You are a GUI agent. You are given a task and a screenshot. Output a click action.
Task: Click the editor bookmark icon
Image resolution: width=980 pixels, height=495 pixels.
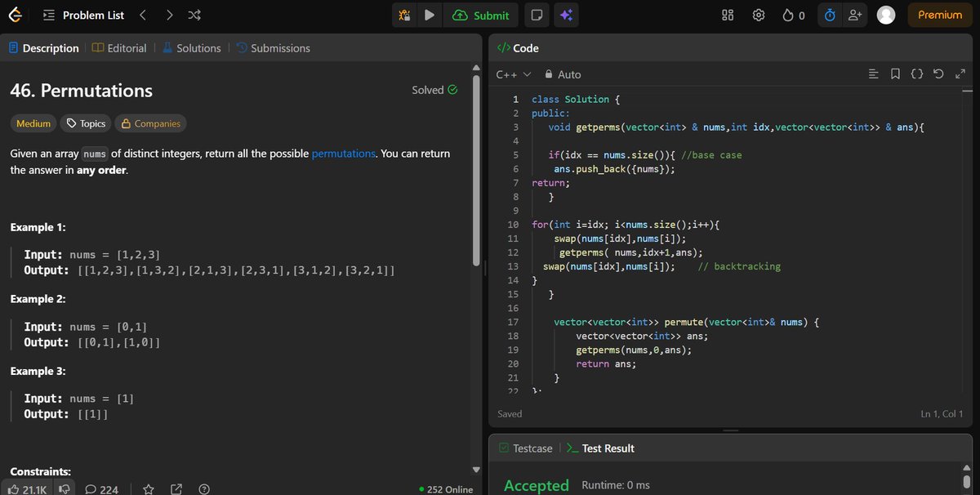(895, 74)
